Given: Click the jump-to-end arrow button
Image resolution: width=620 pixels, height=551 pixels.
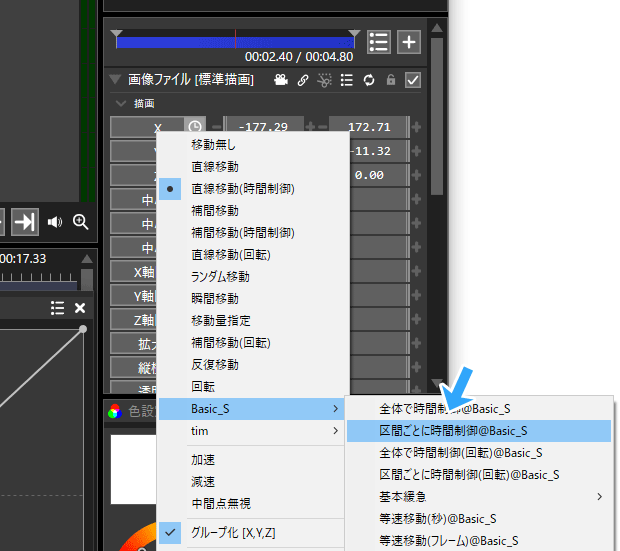Looking at the screenshot, I should click(x=25, y=222).
